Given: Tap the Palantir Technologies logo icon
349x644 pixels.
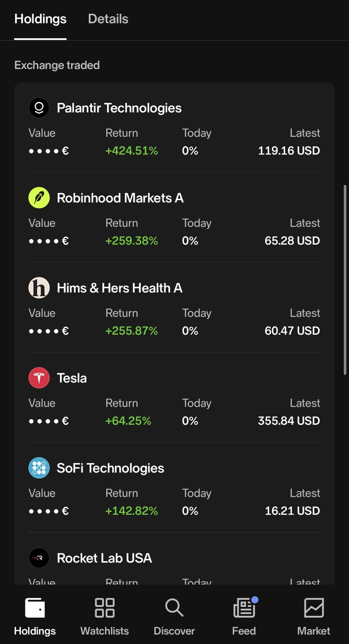Looking at the screenshot, I should (39, 108).
